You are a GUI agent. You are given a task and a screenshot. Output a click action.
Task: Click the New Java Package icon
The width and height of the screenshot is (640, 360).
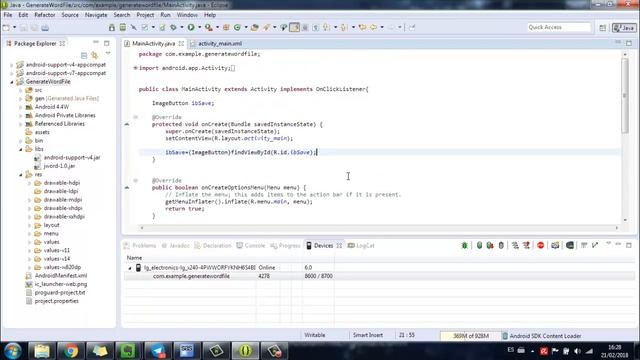226,27
